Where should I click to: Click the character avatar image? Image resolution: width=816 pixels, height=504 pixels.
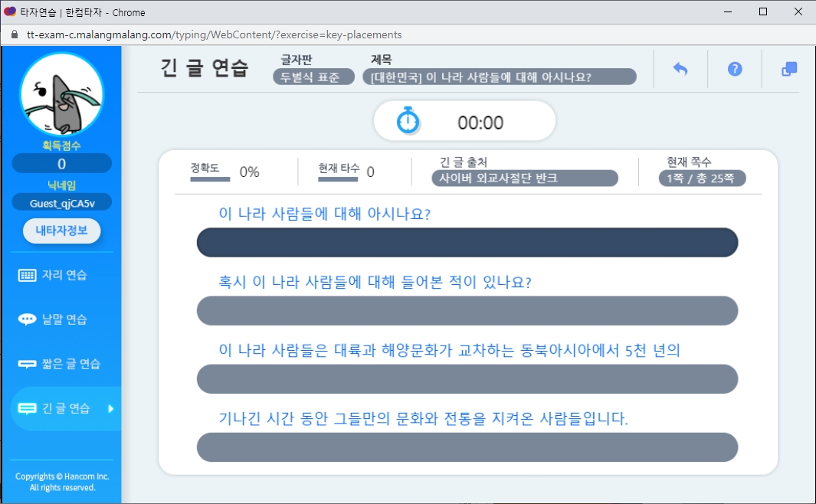pos(61,93)
